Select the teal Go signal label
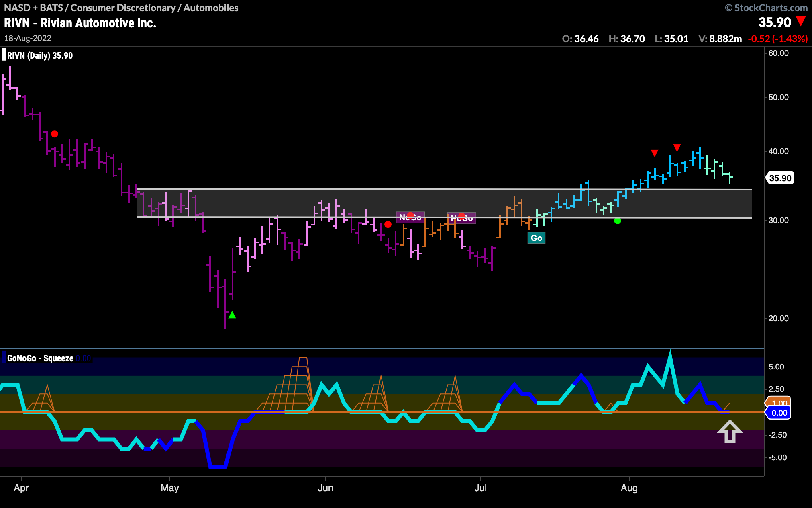Image resolution: width=812 pixels, height=508 pixels. (536, 238)
